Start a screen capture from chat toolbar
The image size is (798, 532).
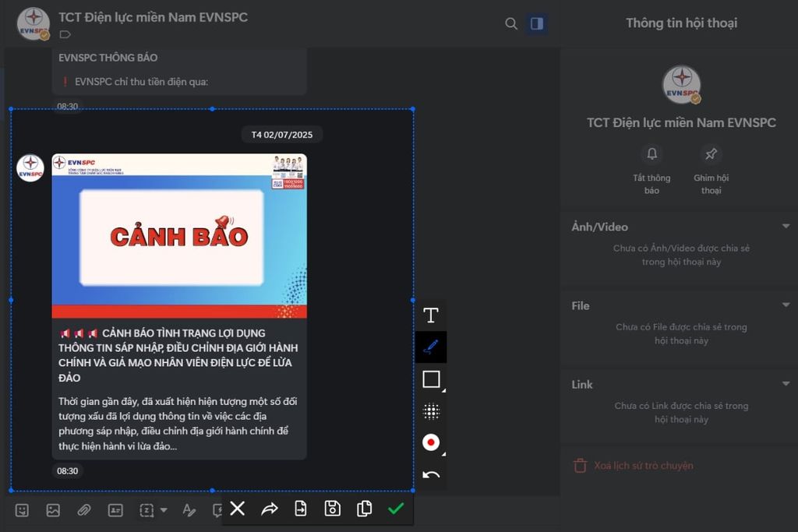click(x=147, y=510)
